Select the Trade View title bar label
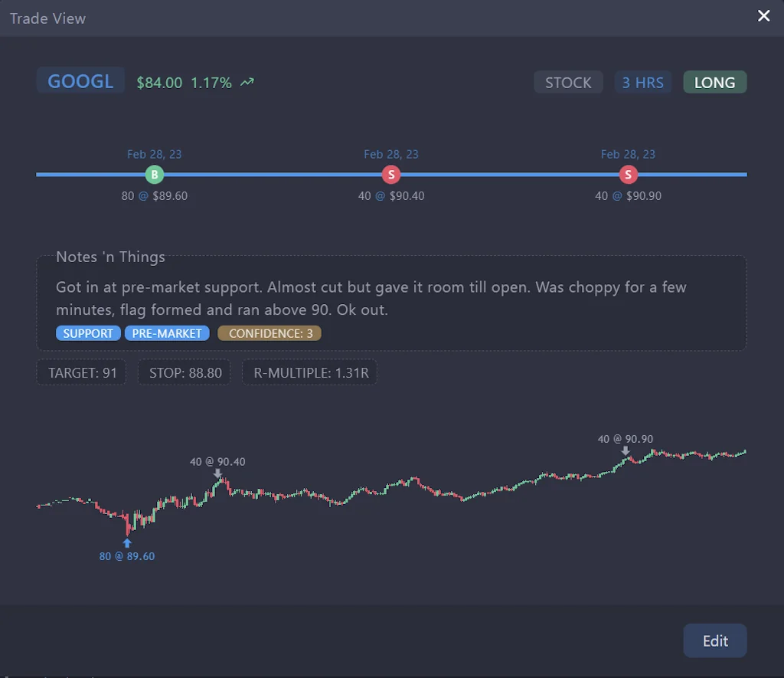Viewport: 784px width, 678px height. 47,18
